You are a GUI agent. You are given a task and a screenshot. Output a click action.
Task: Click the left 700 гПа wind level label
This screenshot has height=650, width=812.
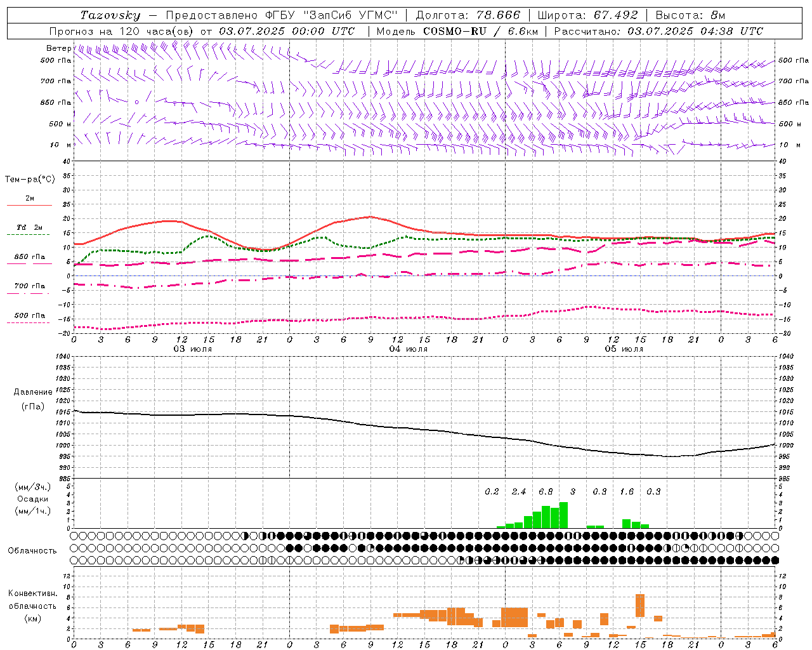(56, 81)
